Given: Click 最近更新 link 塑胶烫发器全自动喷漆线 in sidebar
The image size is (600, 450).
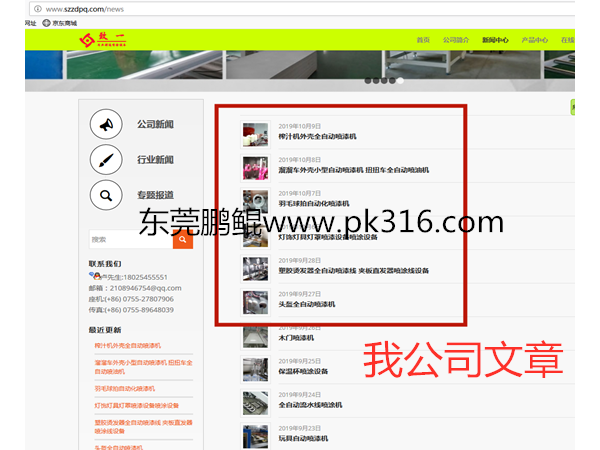Looking at the screenshot, I should click(x=143, y=427).
